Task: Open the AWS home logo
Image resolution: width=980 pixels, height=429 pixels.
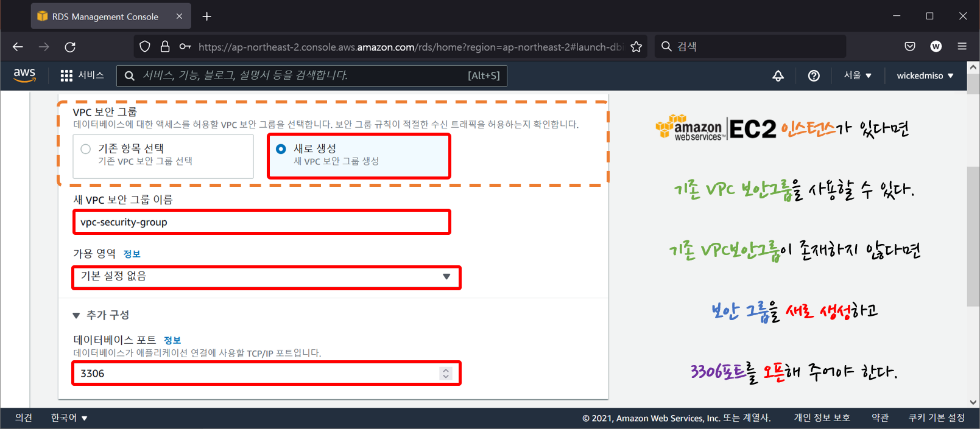Action: click(24, 75)
